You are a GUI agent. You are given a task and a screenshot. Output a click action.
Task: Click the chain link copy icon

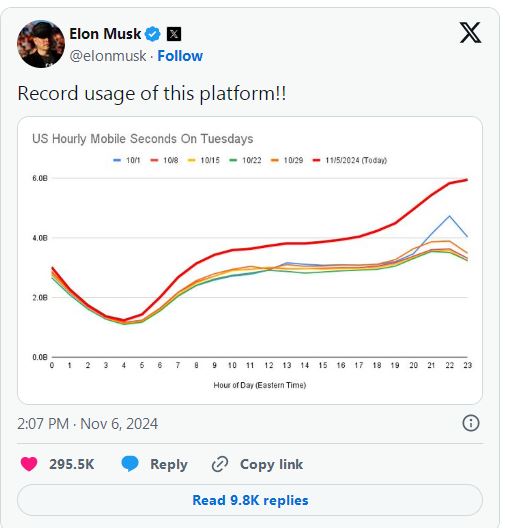tap(220, 464)
